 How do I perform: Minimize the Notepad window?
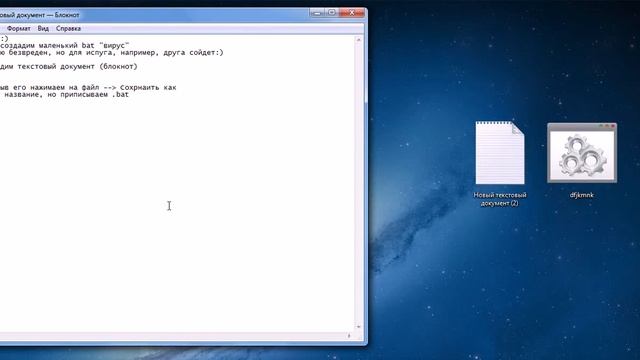317,13
